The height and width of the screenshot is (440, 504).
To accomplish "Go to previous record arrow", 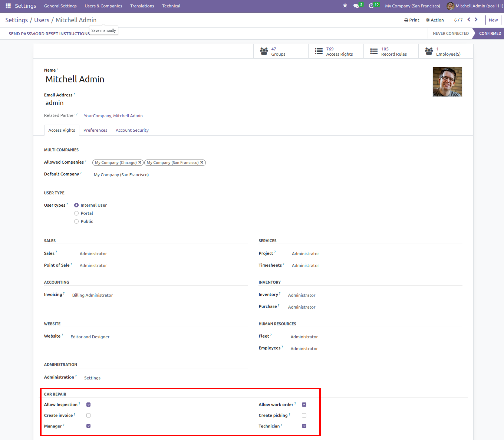I will [469, 20].
